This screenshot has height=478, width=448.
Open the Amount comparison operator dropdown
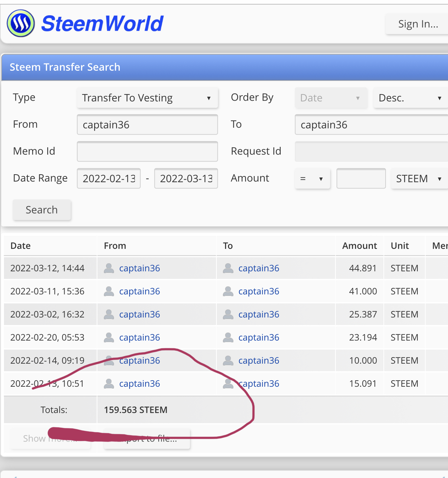[x=312, y=179]
